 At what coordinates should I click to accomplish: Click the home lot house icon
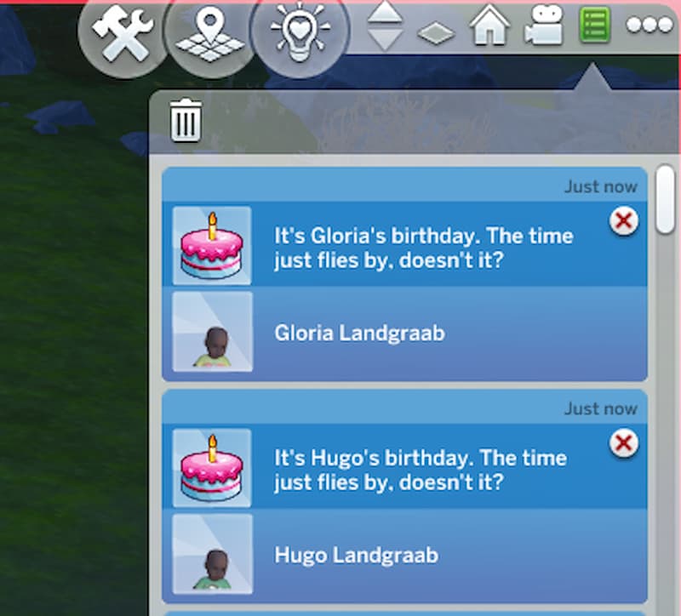[490, 25]
